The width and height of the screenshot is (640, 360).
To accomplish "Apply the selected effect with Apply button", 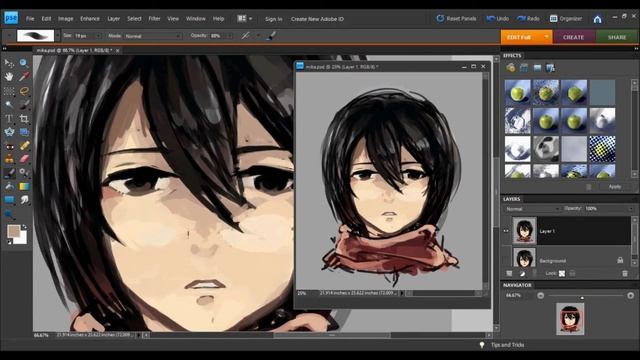I will pos(615,187).
